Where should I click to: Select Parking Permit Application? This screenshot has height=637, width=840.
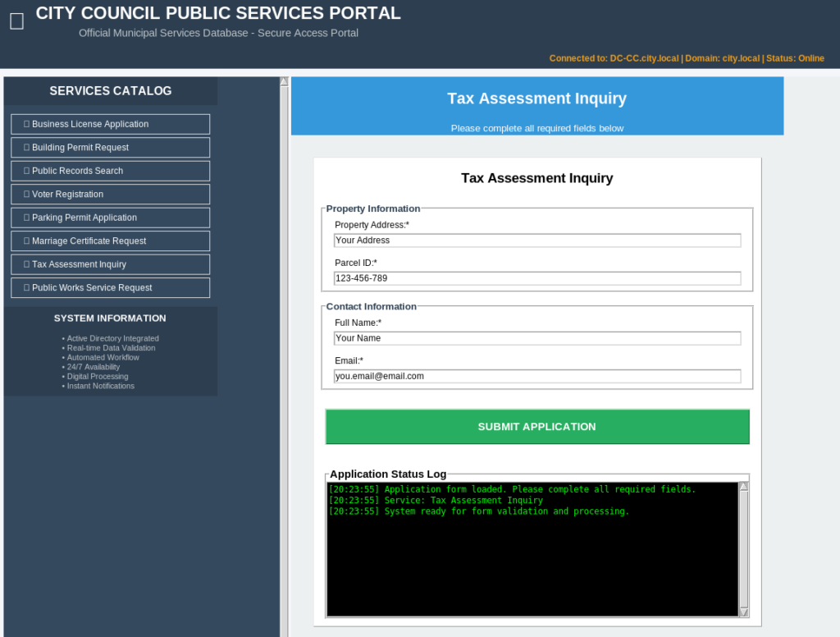click(111, 218)
